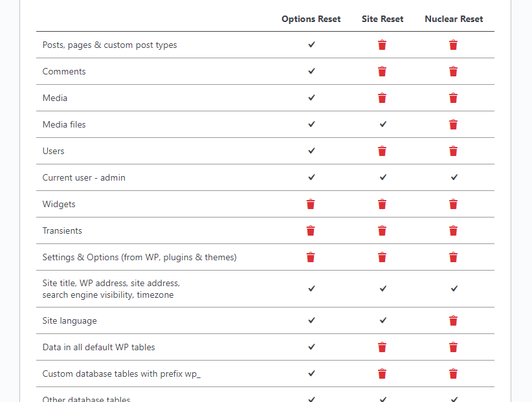The height and width of the screenshot is (402, 532).
Task: Click the Site Reset checkmark for Media files
Action: tap(383, 124)
